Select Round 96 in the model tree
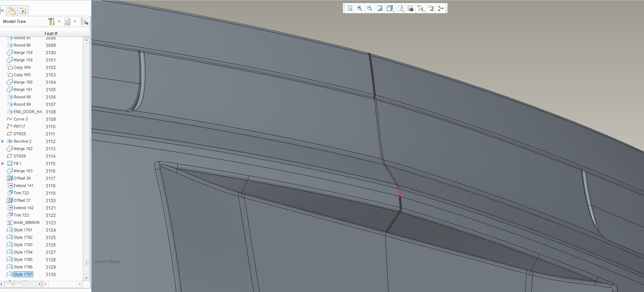 [x=22, y=45]
